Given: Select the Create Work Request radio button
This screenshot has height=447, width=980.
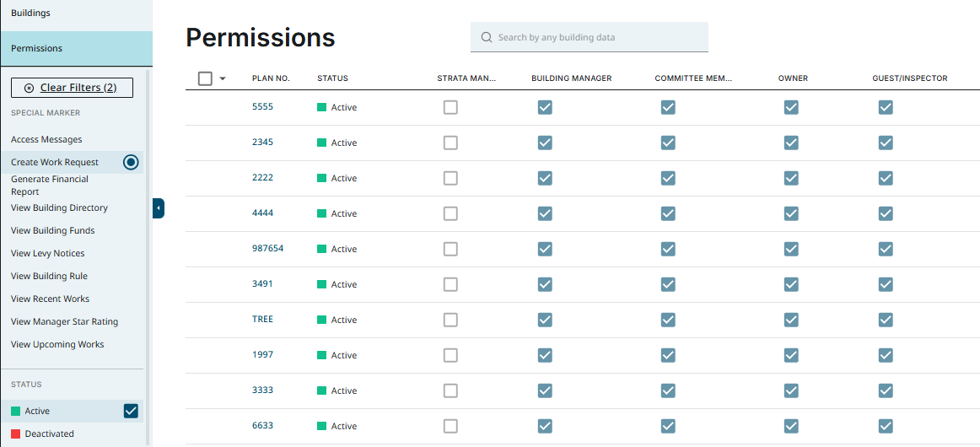Looking at the screenshot, I should tap(131, 163).
